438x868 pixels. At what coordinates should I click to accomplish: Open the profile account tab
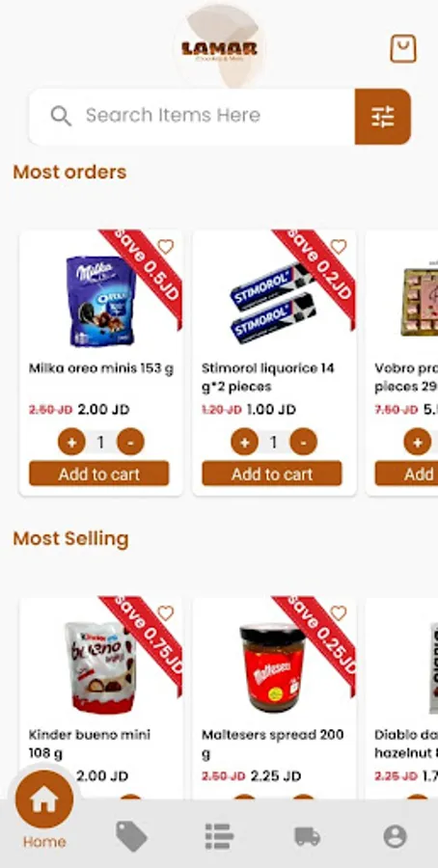coord(395,836)
